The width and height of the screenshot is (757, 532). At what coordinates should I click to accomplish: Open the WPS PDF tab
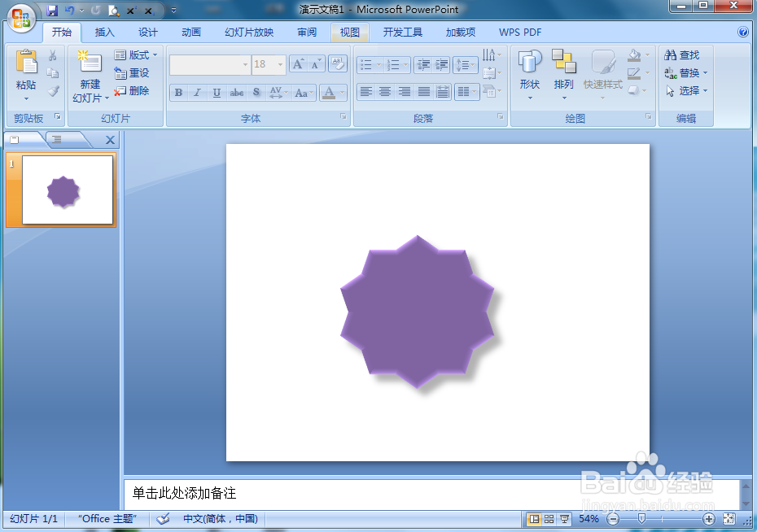click(x=520, y=33)
